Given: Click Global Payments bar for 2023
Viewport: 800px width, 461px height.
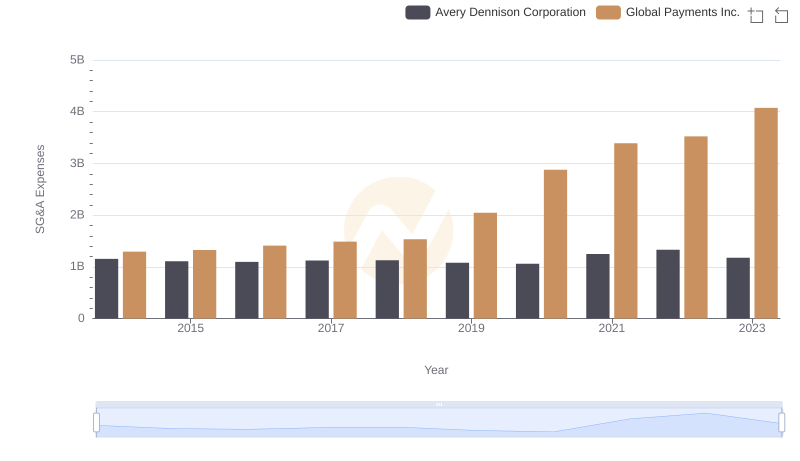Looking at the screenshot, I should pos(766,213).
